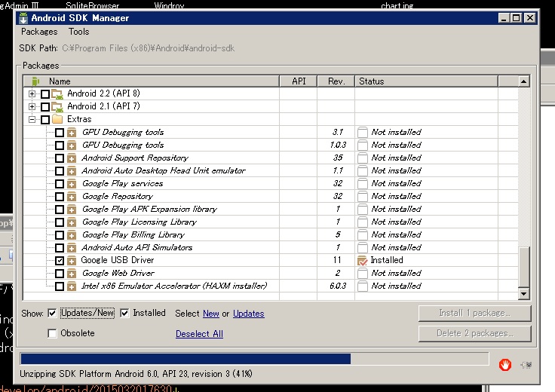Click the Android 2.1 (API 7) folder icon
Image resolution: width=555 pixels, height=392 pixels.
57,106
